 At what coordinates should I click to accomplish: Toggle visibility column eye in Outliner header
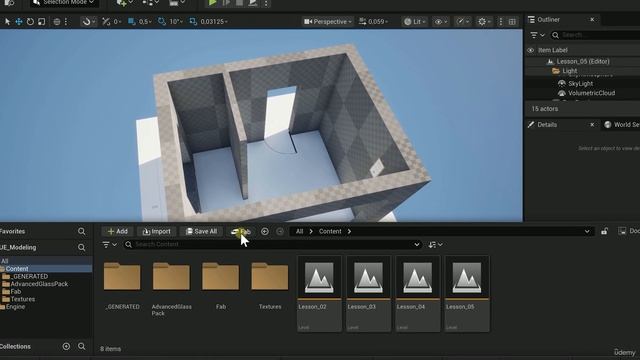[531, 50]
